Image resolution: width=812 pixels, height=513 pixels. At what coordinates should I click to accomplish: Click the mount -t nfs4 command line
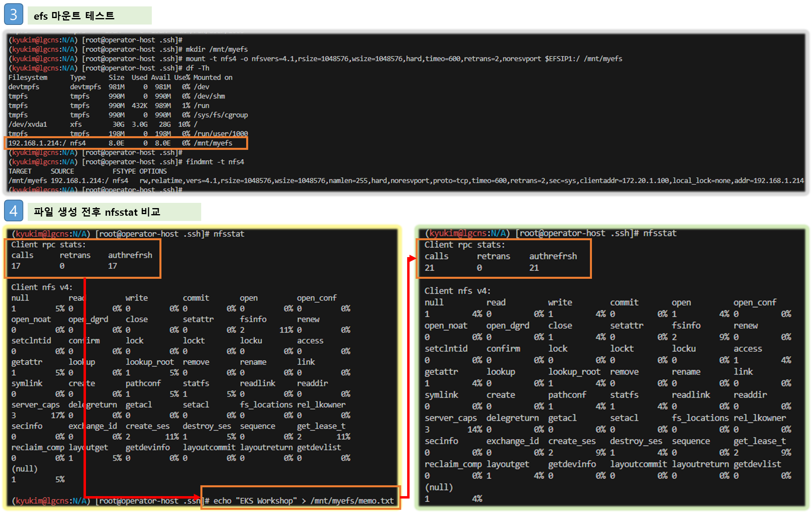404,59
